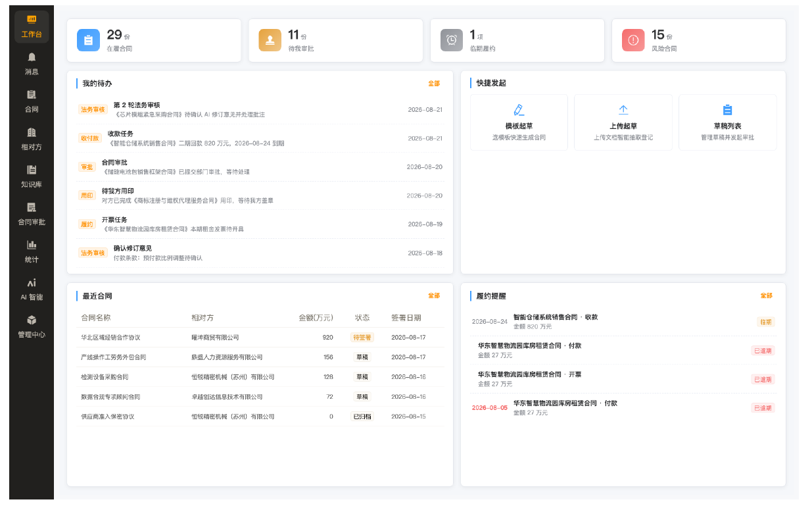Open the 第 2 轮法务审核 todo item
This screenshot has height=510, width=812.
(260, 110)
